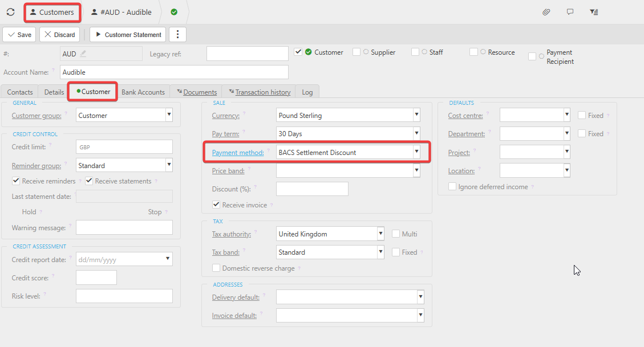Click the green status check icon
This screenshot has height=347, width=644.
[x=174, y=12]
